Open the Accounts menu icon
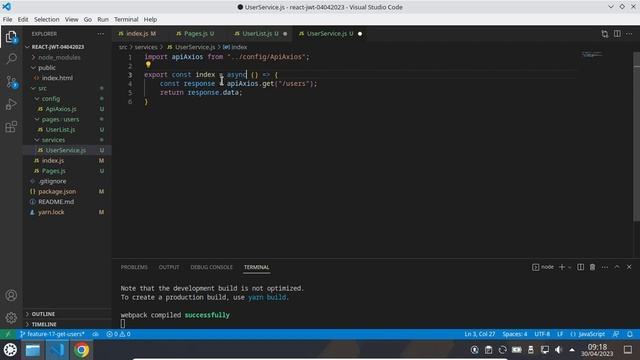The height and width of the screenshot is (360, 640). point(11,295)
